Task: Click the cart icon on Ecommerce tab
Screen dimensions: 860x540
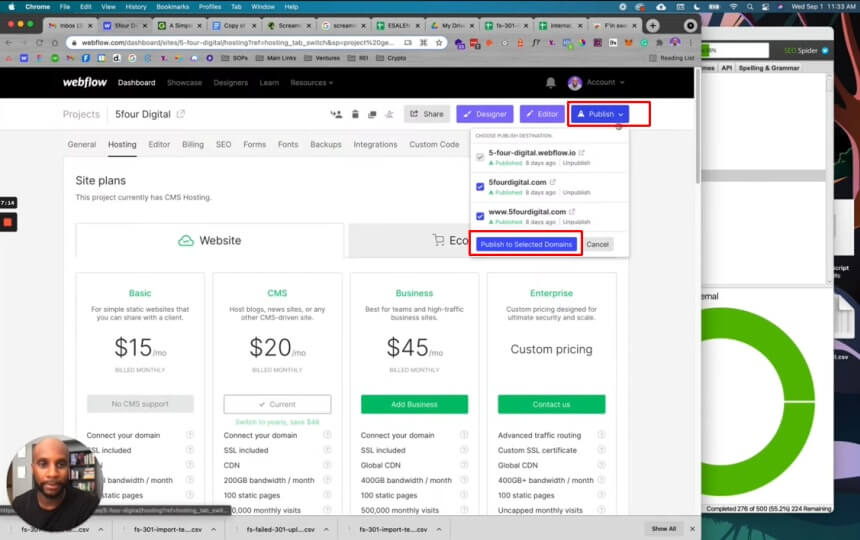Action: [x=438, y=240]
